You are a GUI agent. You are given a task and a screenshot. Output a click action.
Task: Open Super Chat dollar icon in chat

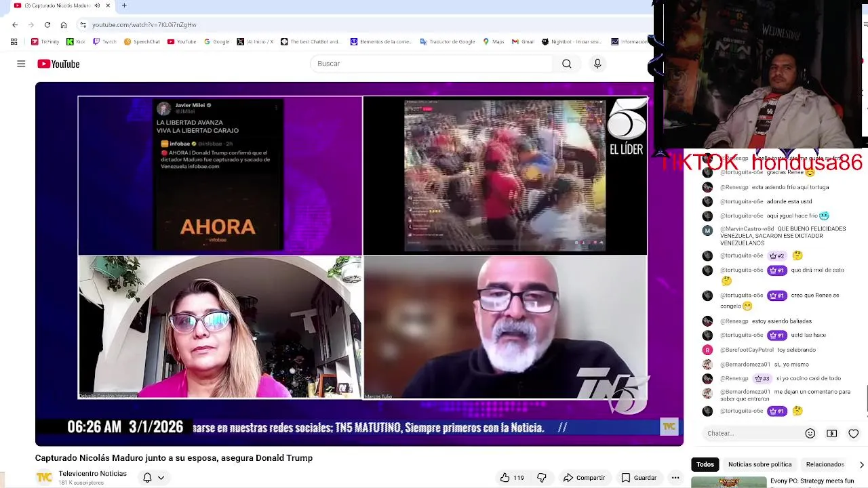pyautogui.click(x=832, y=433)
